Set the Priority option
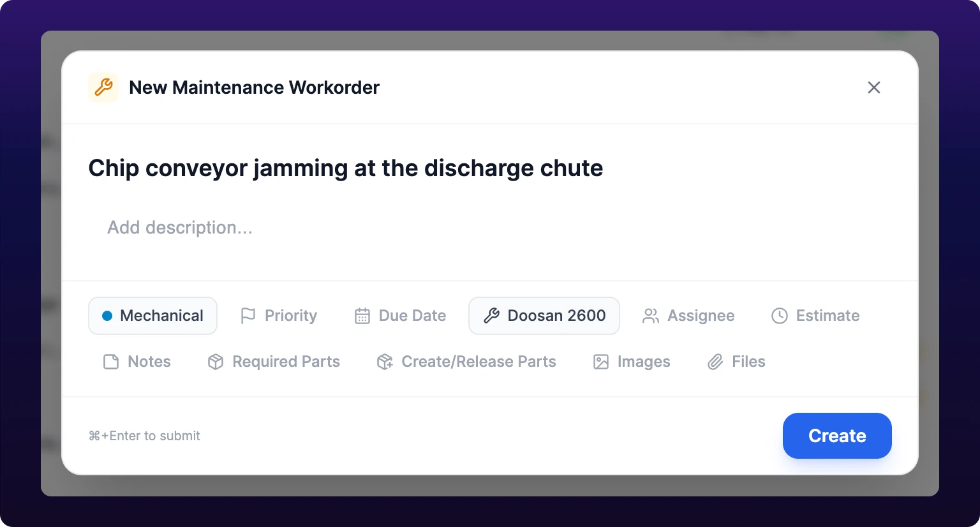Image resolution: width=980 pixels, height=527 pixels. tap(279, 316)
